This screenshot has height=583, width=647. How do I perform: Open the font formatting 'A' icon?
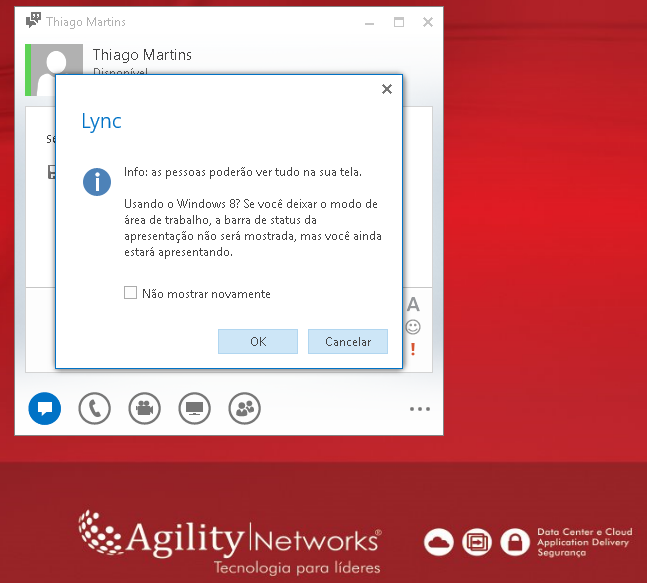click(413, 305)
